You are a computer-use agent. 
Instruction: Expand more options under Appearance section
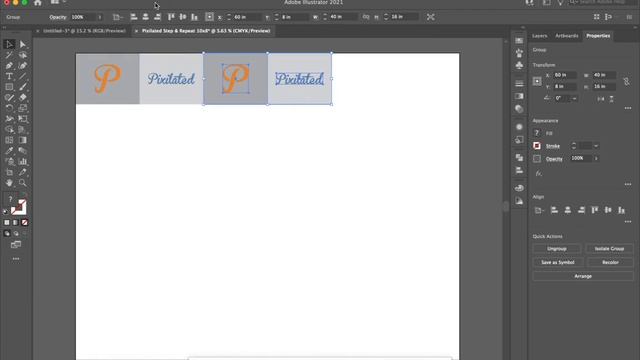click(x=628, y=184)
